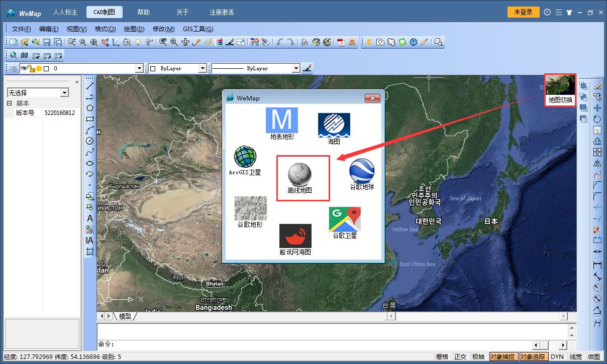Viewport: 607px width, 364px height.
Task: Select the 模型 model tab
Action: (125, 316)
